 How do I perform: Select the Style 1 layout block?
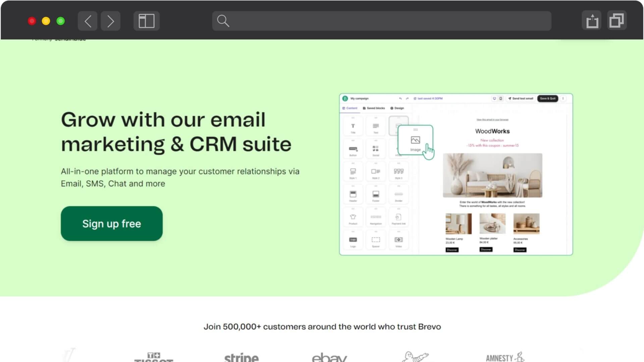(353, 172)
